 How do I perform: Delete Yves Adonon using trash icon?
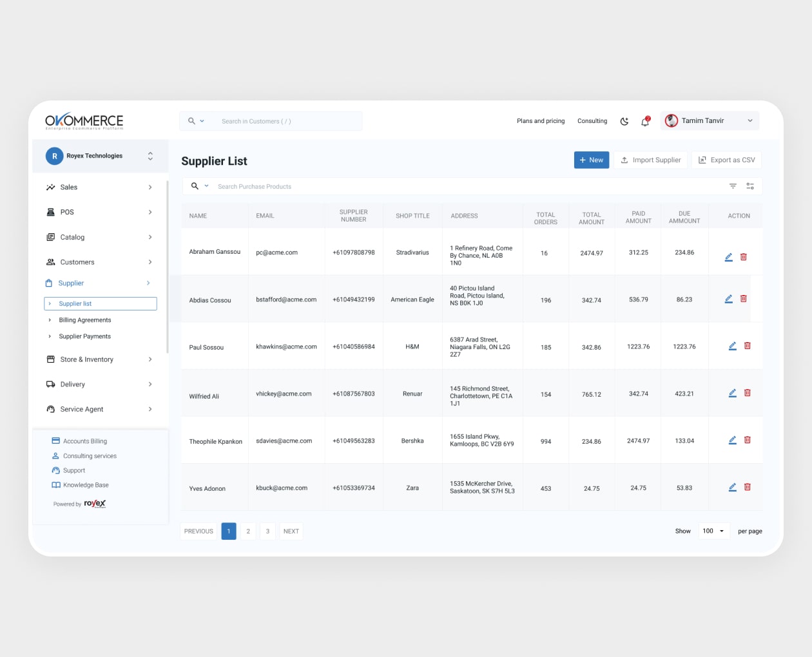tap(748, 487)
